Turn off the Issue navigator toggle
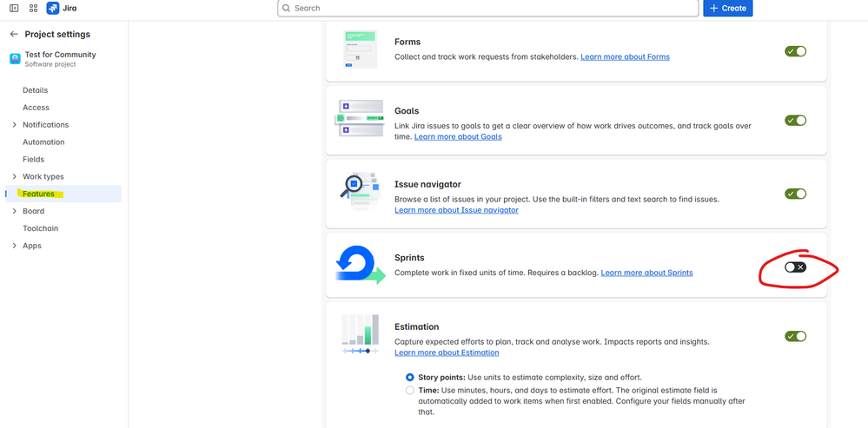 (796, 194)
